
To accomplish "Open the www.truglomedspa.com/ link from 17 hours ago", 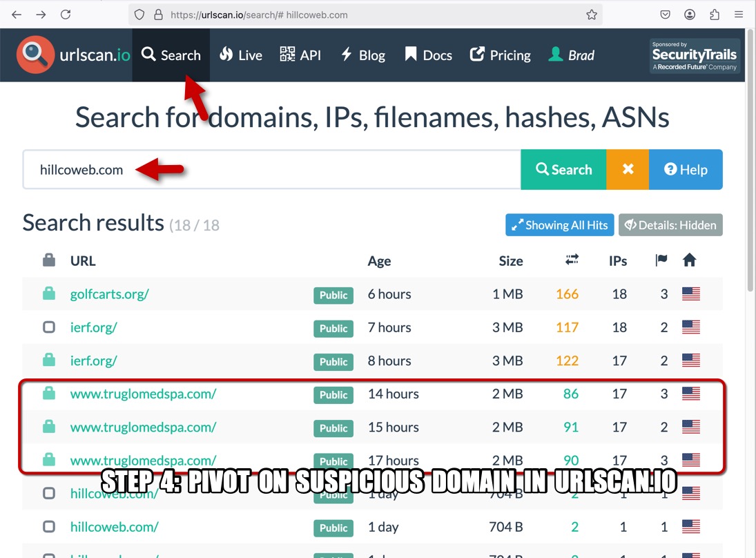I will pyautogui.click(x=143, y=460).
